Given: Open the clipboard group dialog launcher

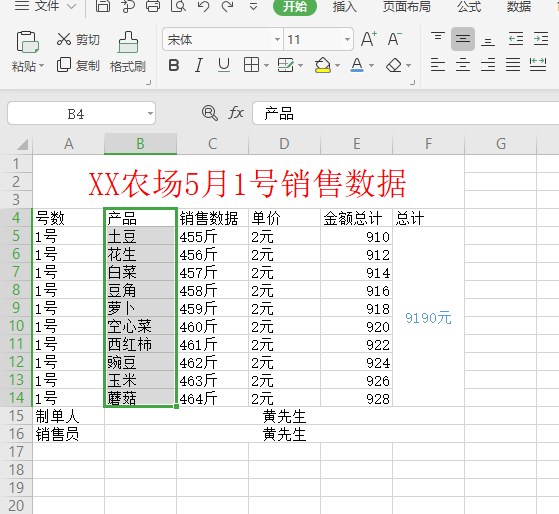Looking at the screenshot, I should pyautogui.click(x=148, y=83).
